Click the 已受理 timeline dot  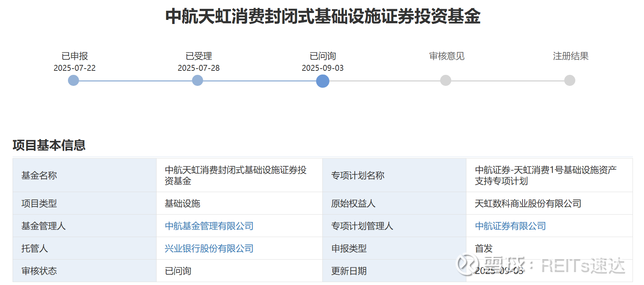[x=198, y=80]
